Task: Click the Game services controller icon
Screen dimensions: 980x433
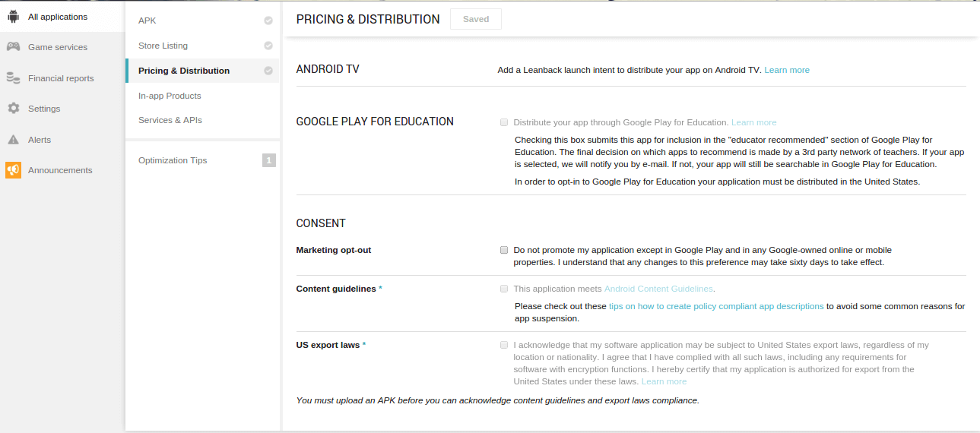Action: [x=13, y=47]
